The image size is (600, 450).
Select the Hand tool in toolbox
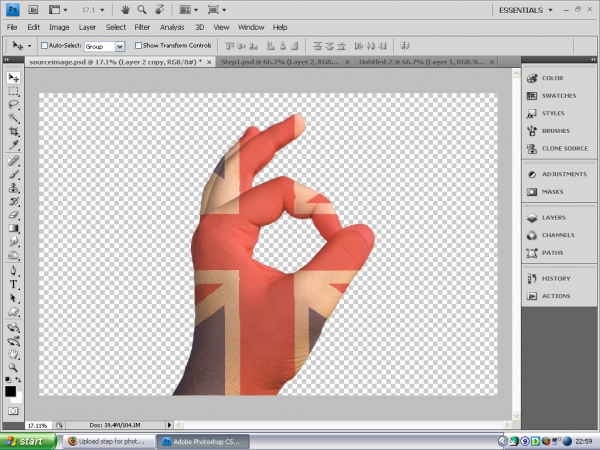coord(13,354)
